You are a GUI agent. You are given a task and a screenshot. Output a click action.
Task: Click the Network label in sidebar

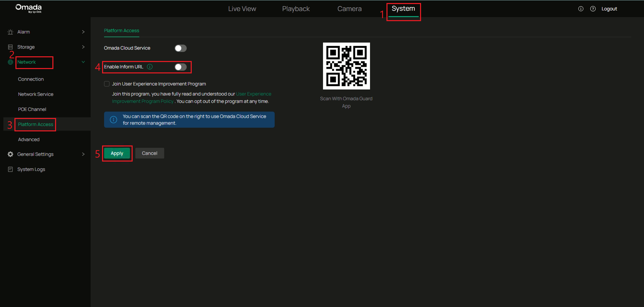(26, 62)
